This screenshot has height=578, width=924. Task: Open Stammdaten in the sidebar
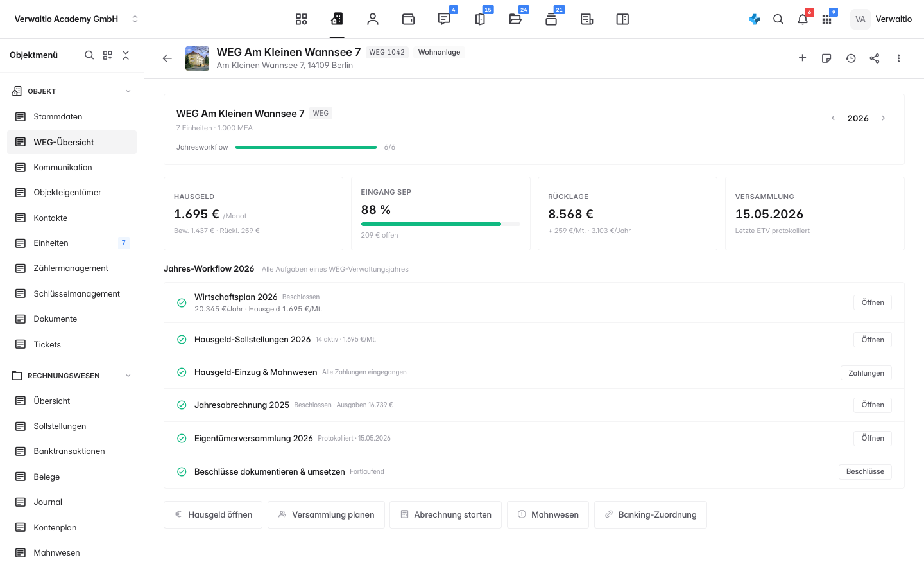tap(72, 117)
